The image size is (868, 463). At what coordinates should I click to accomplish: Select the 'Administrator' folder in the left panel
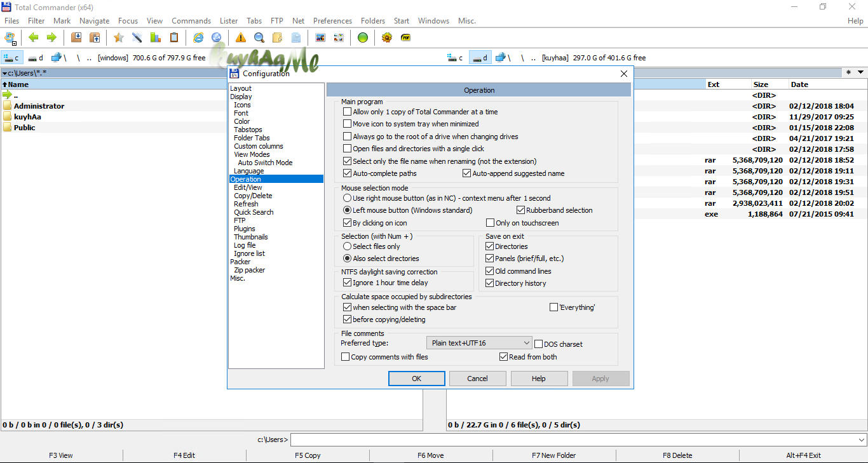(39, 106)
